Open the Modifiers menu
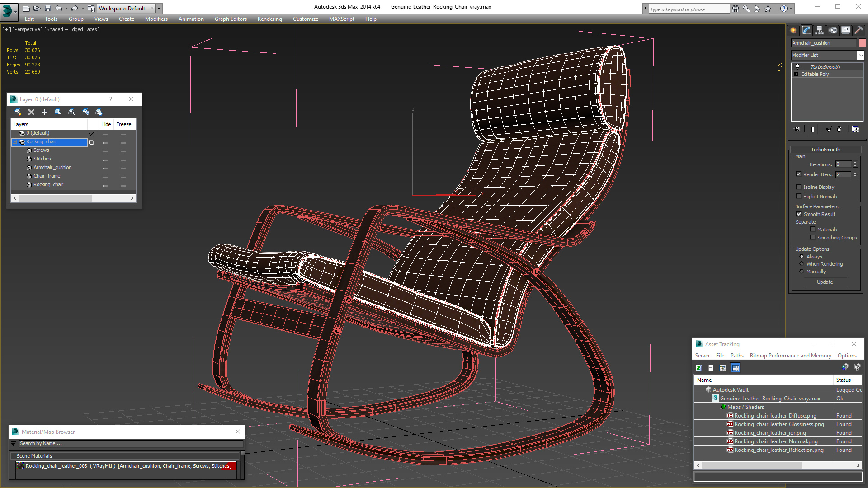The height and width of the screenshot is (488, 868). click(x=156, y=19)
